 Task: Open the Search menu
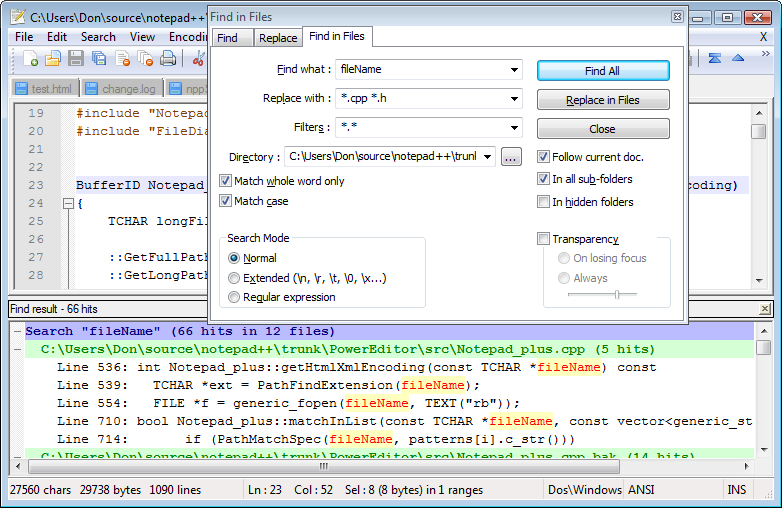click(98, 37)
